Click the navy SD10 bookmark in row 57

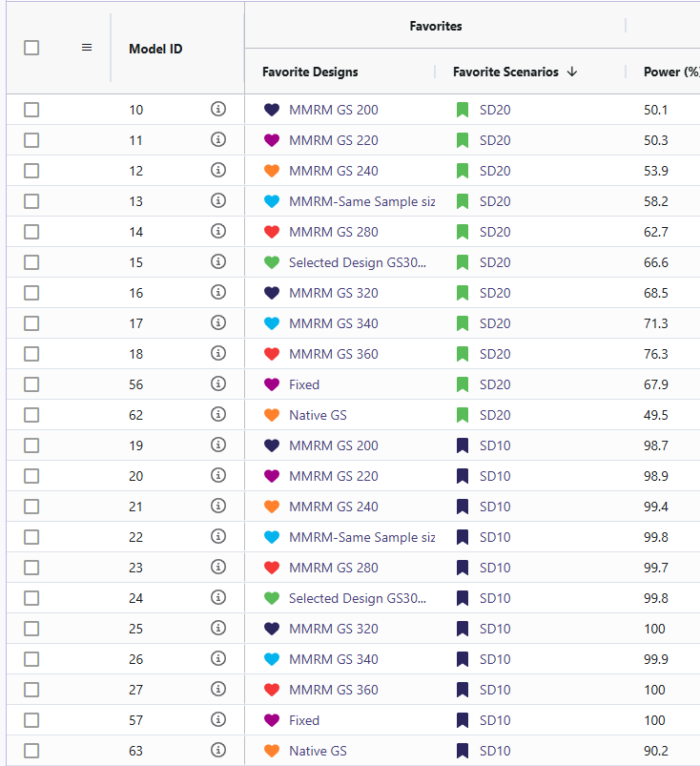463,720
